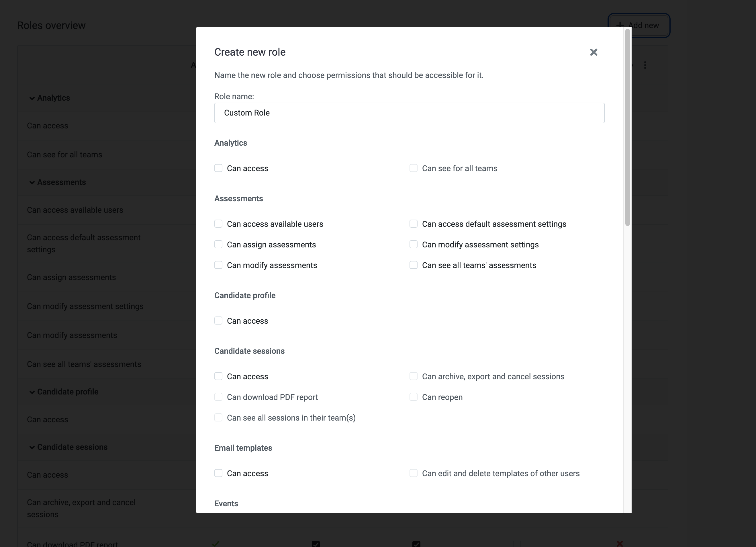Check Can modify assessments checkbox
Viewport: 756px width, 547px height.
pos(218,265)
